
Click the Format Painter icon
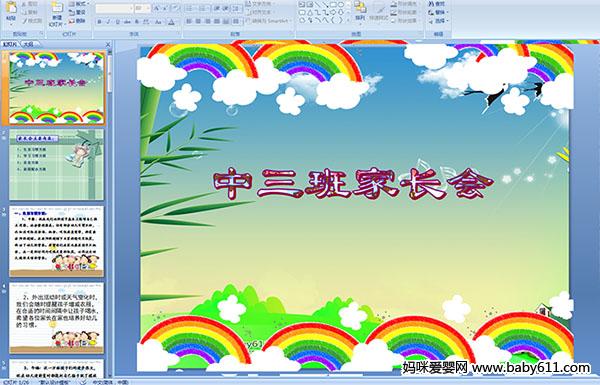pyautogui.click(x=32, y=21)
